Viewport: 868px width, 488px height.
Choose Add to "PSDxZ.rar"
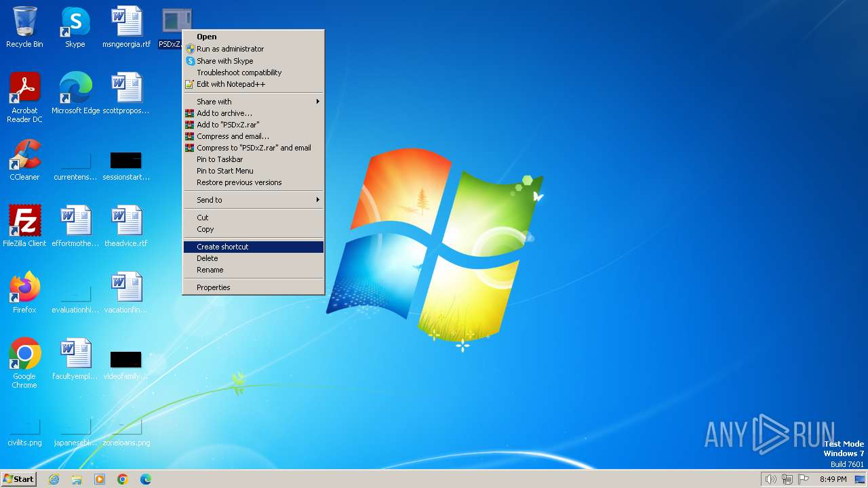254,125
